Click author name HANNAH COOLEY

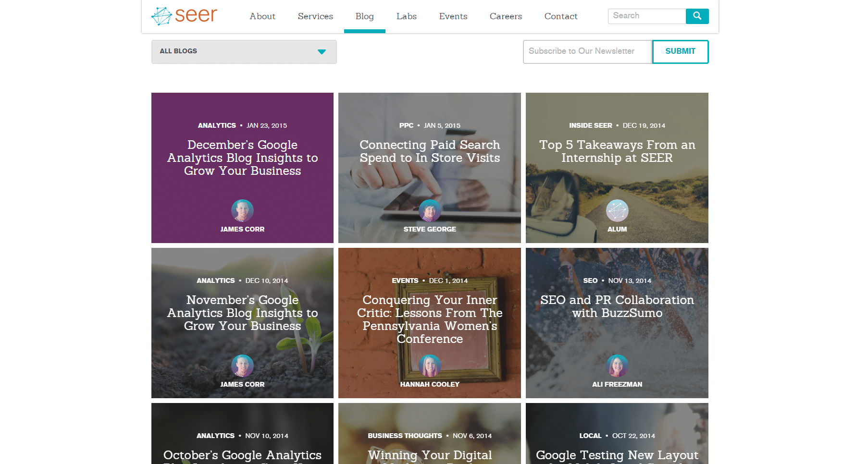pyautogui.click(x=430, y=384)
